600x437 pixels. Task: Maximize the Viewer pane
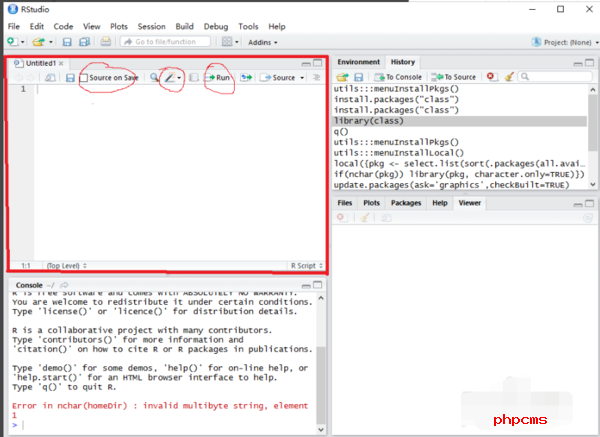coord(589,204)
